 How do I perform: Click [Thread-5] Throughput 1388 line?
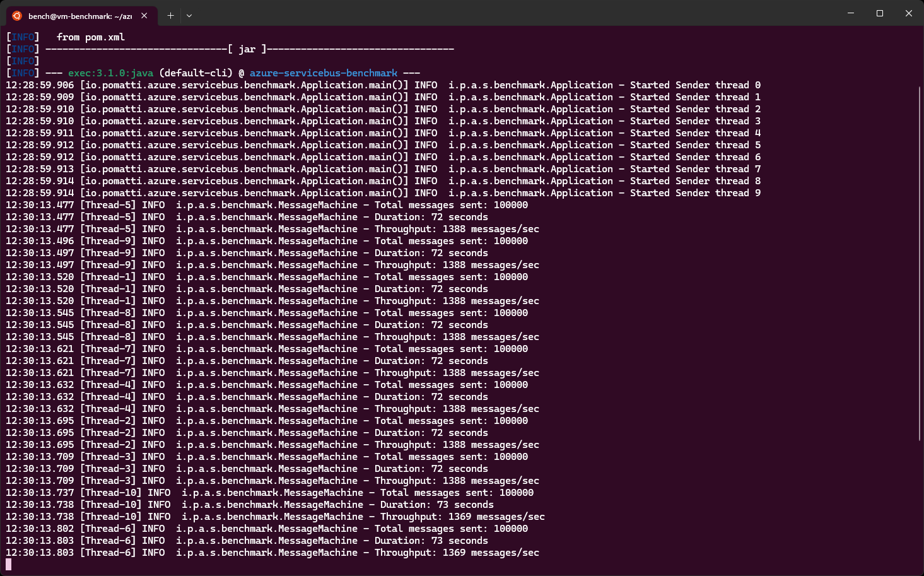[272, 229]
